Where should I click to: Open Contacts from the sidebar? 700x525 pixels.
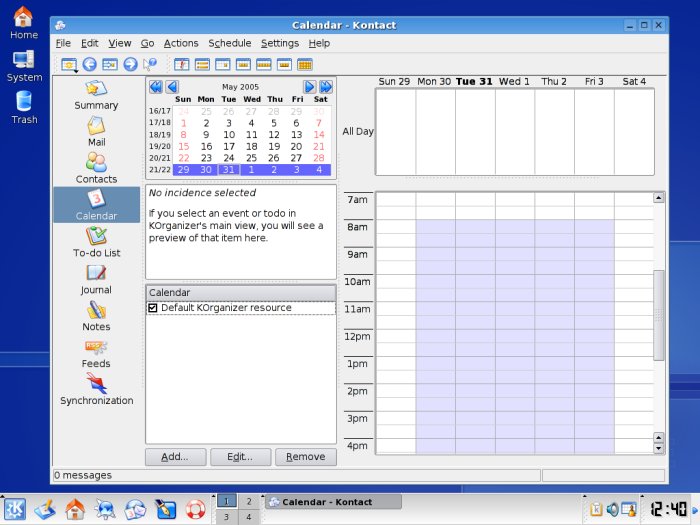[96, 168]
